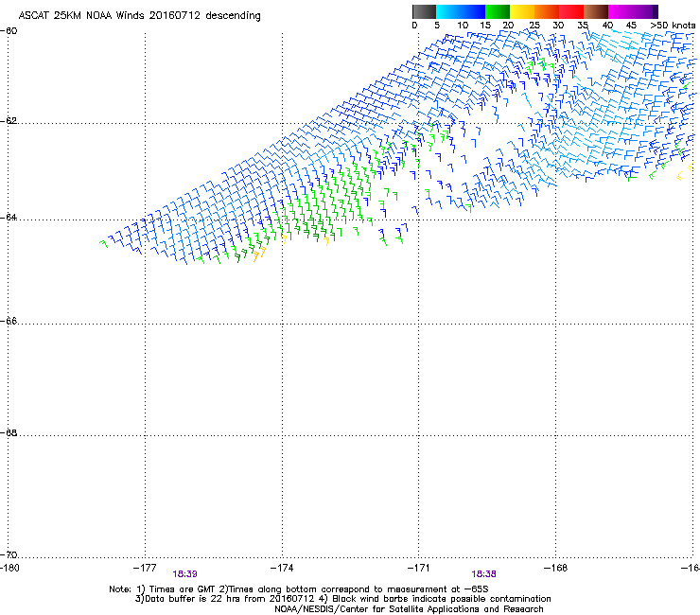Viewport: 700px width, 615px height.
Task: Click the -171 longitude axis label
Action: [x=419, y=568]
